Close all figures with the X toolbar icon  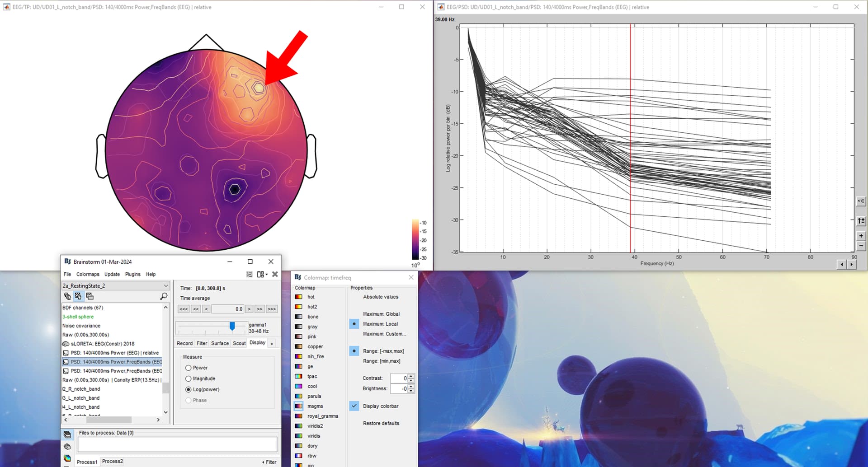click(275, 274)
